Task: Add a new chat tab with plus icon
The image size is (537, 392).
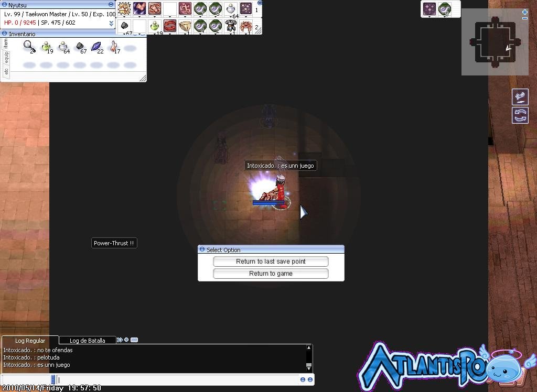Action: pos(126,340)
